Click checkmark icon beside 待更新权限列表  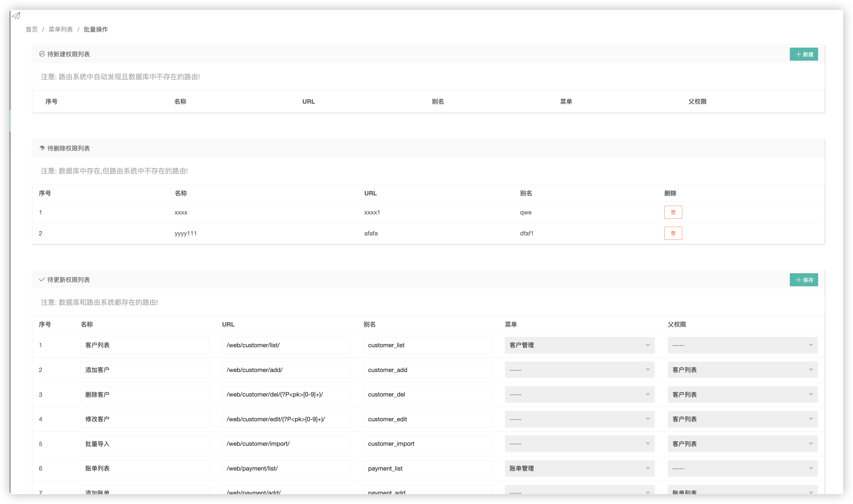(42, 279)
